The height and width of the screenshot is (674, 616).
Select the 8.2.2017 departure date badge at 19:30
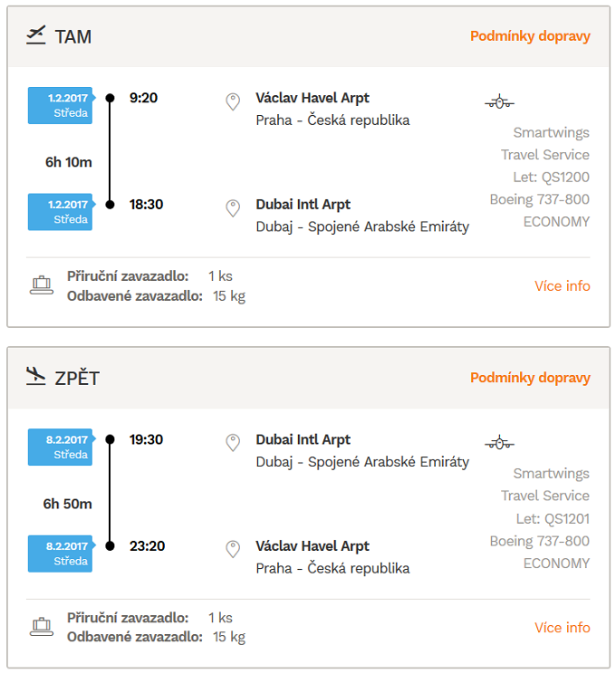coord(61,447)
